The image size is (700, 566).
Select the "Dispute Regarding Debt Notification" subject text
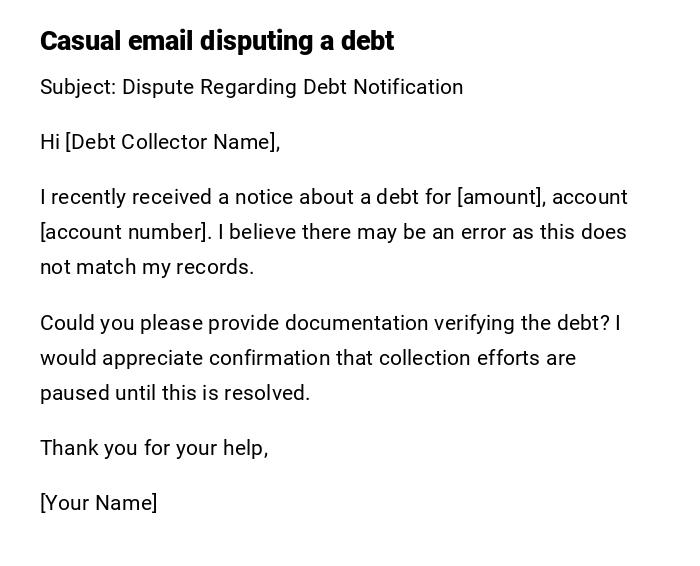pyautogui.click(x=292, y=87)
